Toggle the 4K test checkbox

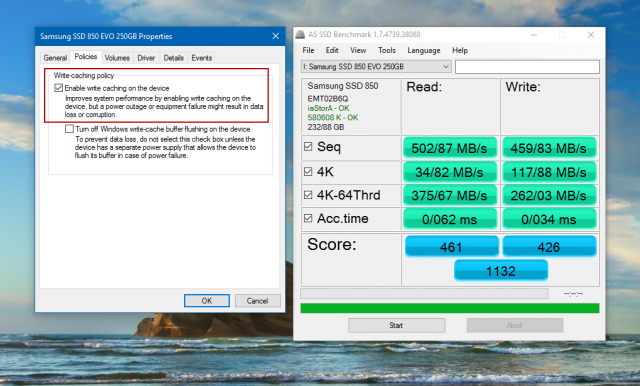coord(308,172)
